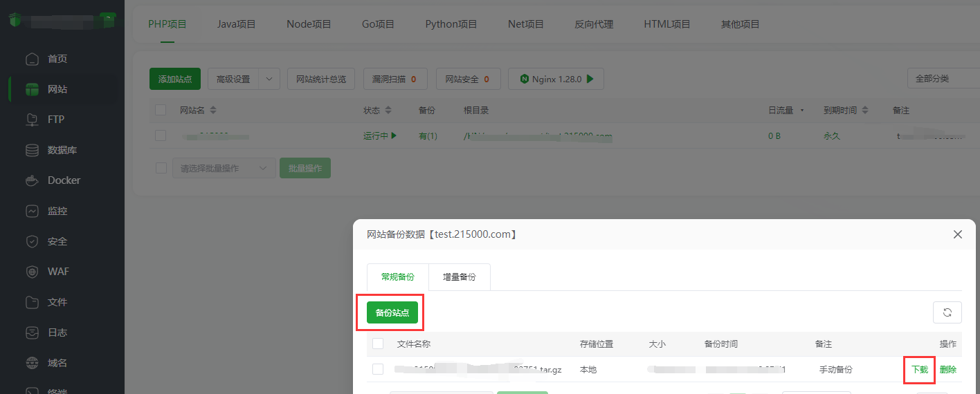Open the WAF globe icon
980x394 pixels.
click(32, 272)
